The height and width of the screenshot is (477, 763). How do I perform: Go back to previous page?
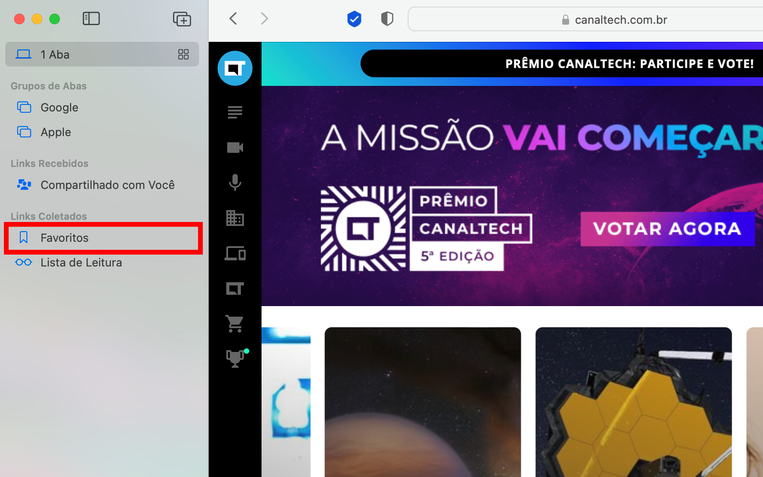point(234,19)
